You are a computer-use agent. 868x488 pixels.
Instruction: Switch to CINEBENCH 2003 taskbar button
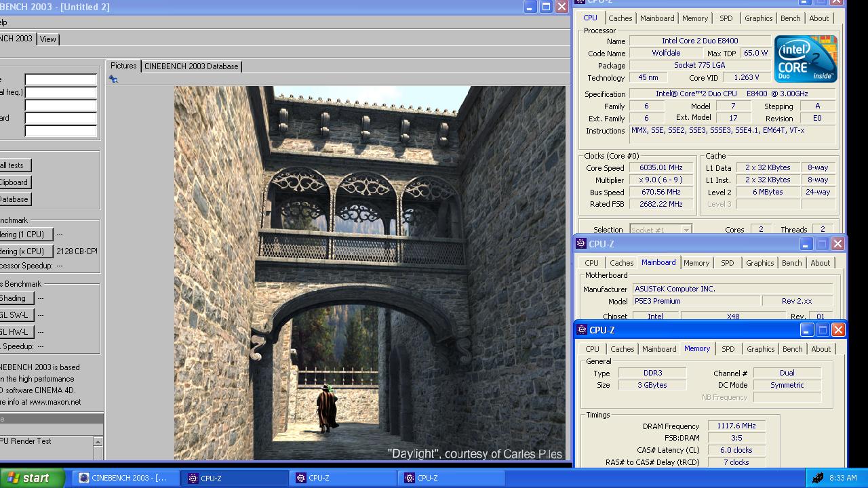127,478
